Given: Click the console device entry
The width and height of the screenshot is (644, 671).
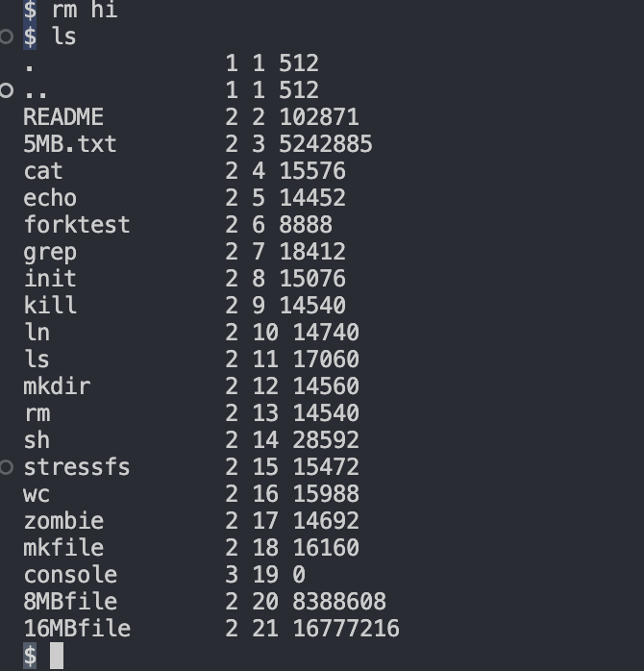Looking at the screenshot, I should pyautogui.click(x=70, y=575).
